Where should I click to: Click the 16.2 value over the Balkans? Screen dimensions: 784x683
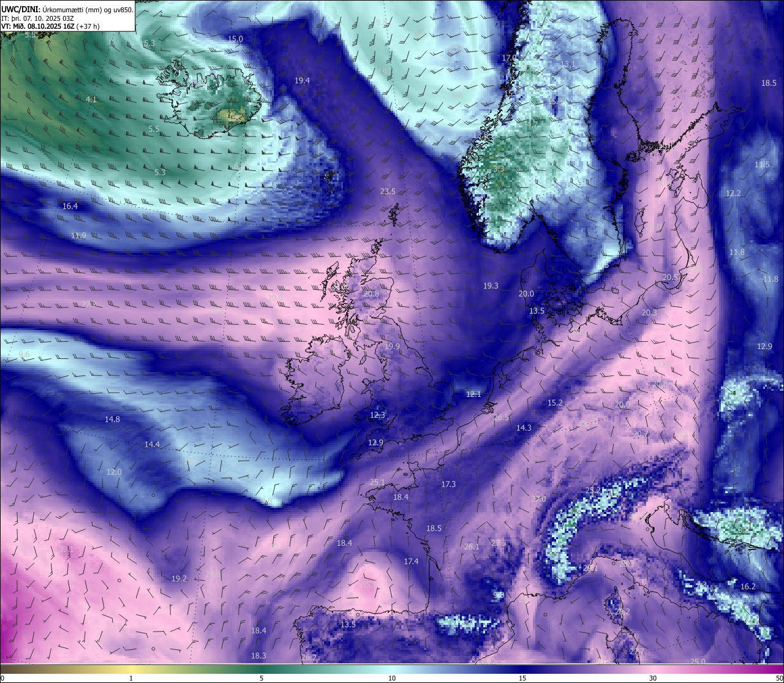click(x=748, y=586)
